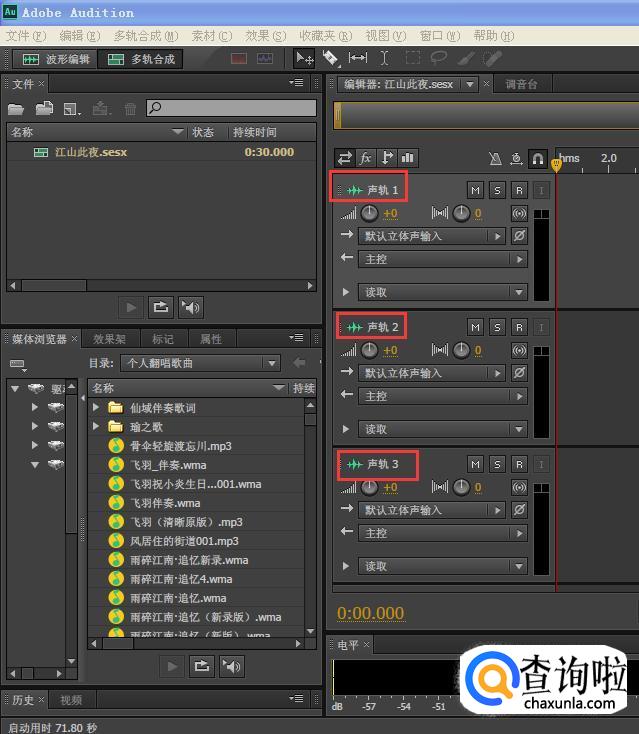
Task: Click the 0:00.000 timecode display
Action: tap(370, 613)
